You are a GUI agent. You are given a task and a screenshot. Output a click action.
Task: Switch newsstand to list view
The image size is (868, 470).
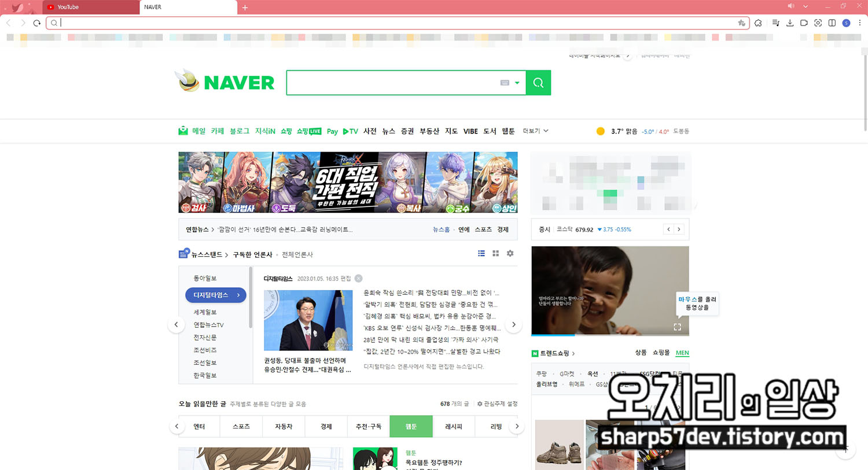click(481, 253)
